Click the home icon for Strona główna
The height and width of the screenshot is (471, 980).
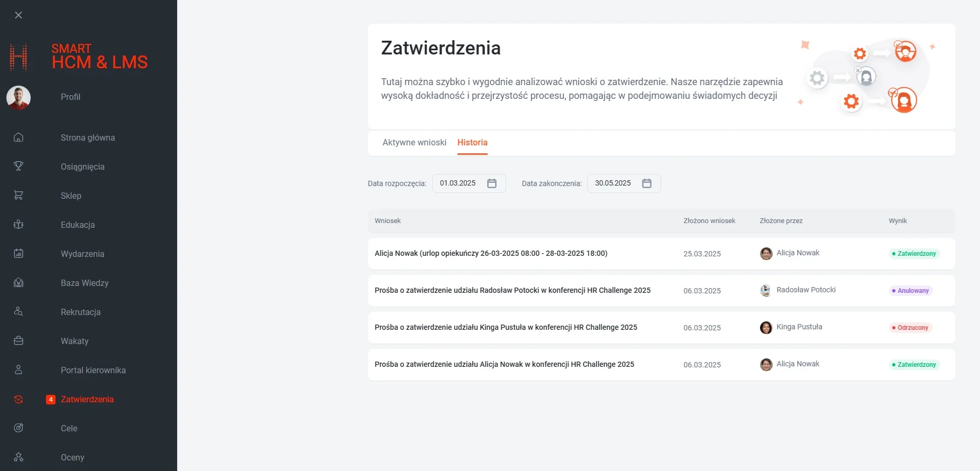coord(19,137)
